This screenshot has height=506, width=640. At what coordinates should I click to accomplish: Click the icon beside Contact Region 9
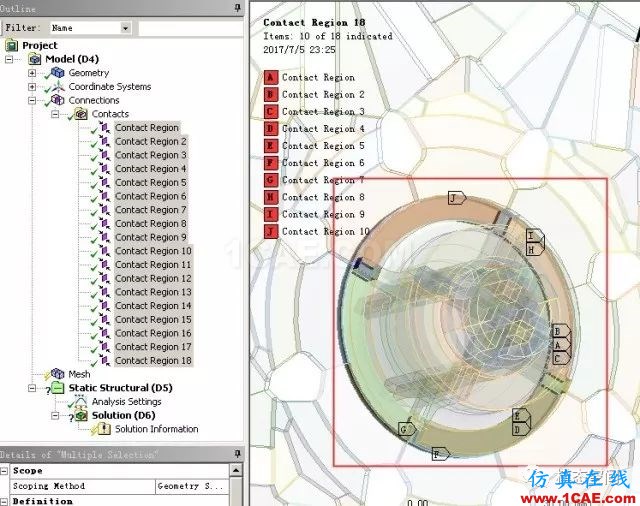(x=105, y=237)
